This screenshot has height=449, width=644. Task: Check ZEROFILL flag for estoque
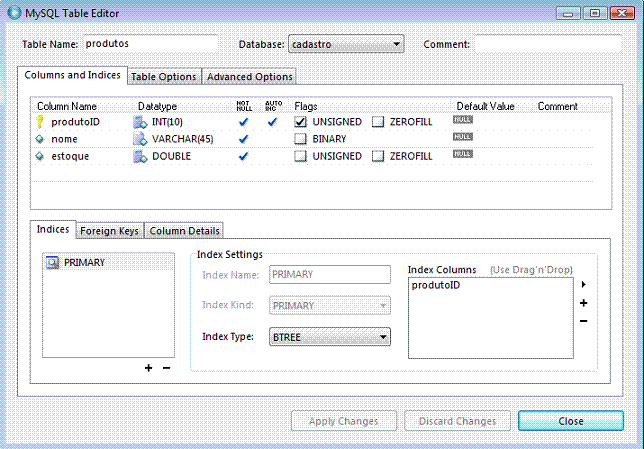[x=378, y=156]
